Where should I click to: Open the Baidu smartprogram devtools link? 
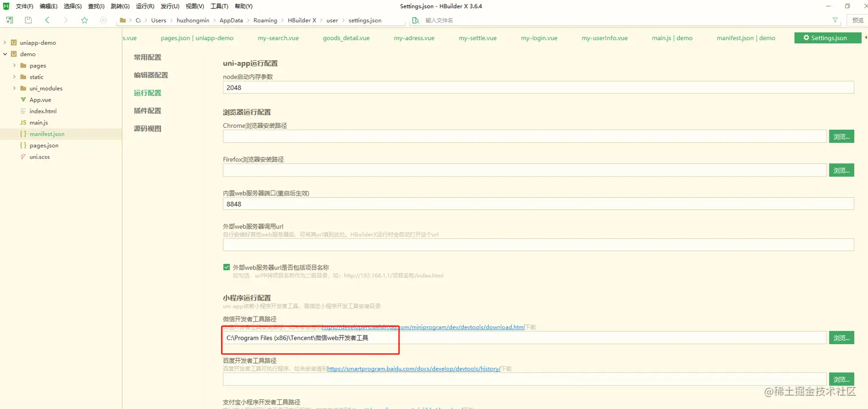point(414,369)
